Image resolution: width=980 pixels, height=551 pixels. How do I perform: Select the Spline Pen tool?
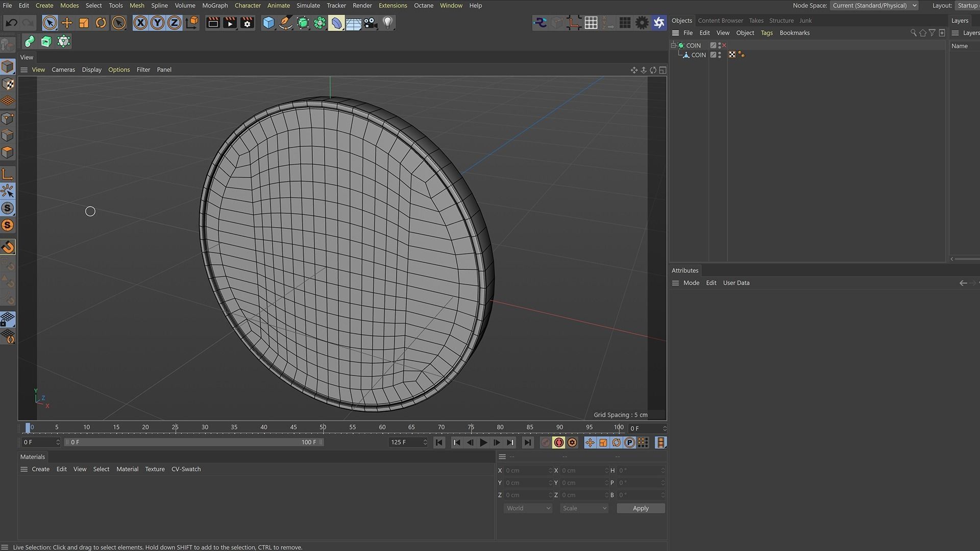pos(286,23)
